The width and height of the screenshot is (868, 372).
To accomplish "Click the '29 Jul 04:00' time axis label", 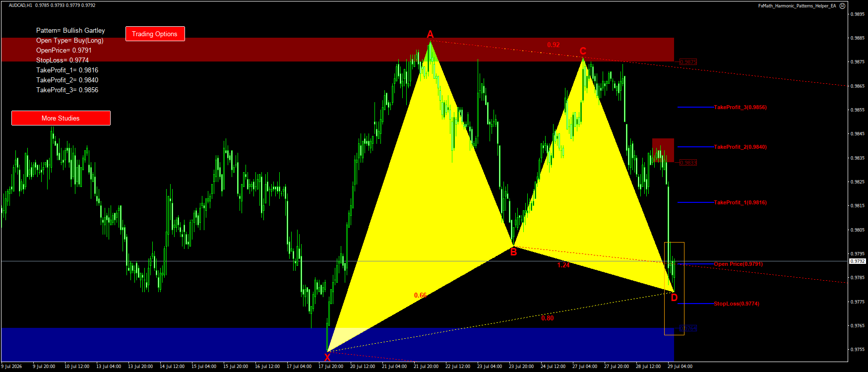I will coord(680,367).
